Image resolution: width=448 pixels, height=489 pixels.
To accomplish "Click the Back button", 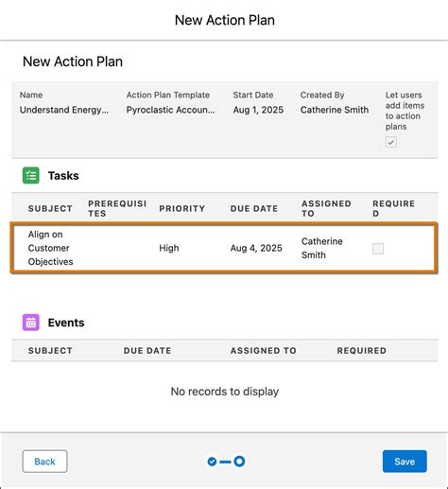I will point(44,462).
